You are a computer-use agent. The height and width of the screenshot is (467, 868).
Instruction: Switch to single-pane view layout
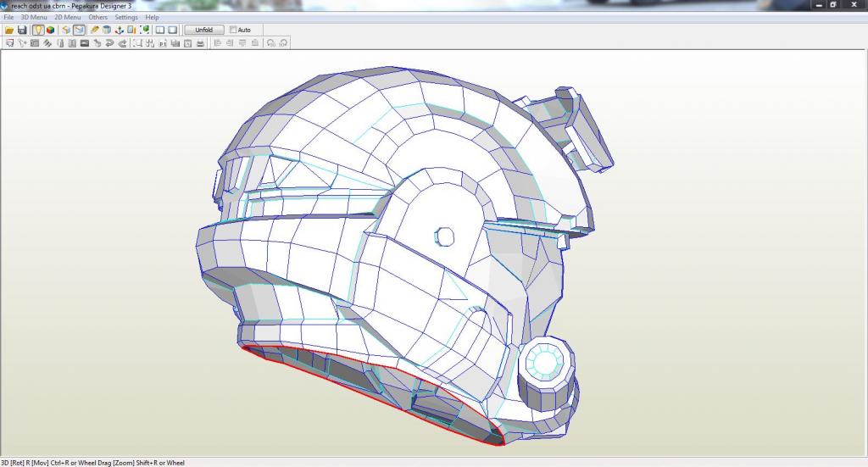tap(173, 30)
